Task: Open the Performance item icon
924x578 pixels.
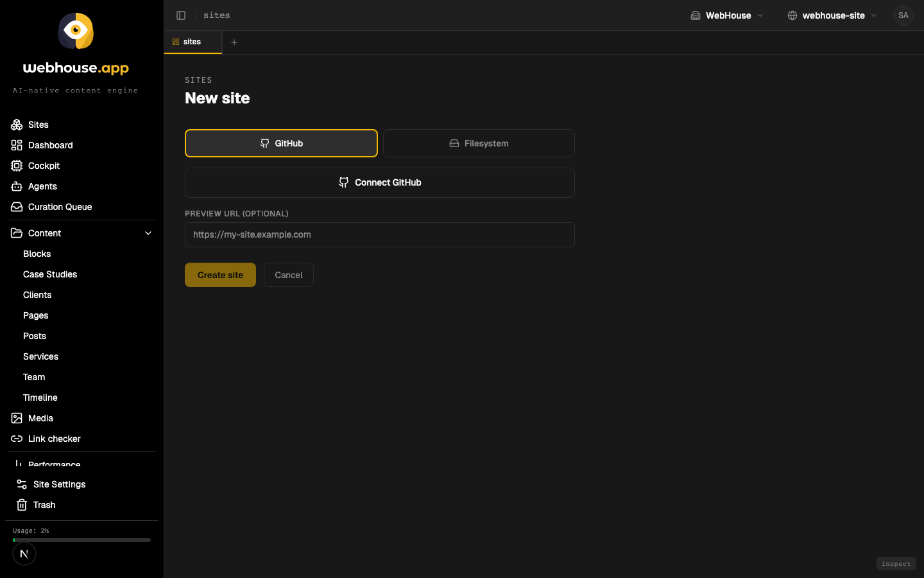Action: (x=18, y=464)
